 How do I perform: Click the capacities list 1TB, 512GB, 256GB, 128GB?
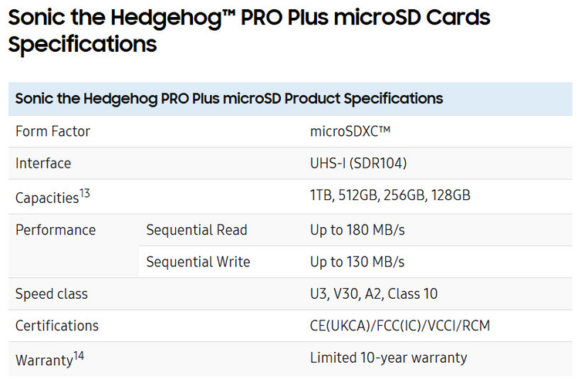pos(390,195)
